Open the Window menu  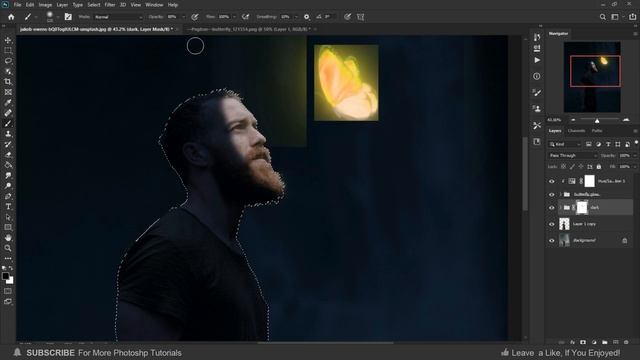click(154, 5)
